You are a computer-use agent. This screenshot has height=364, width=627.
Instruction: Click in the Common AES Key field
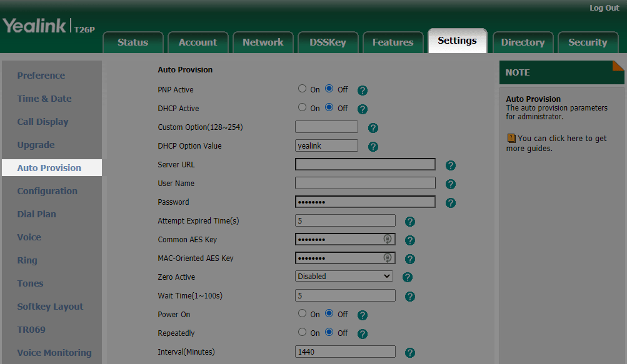(345, 239)
